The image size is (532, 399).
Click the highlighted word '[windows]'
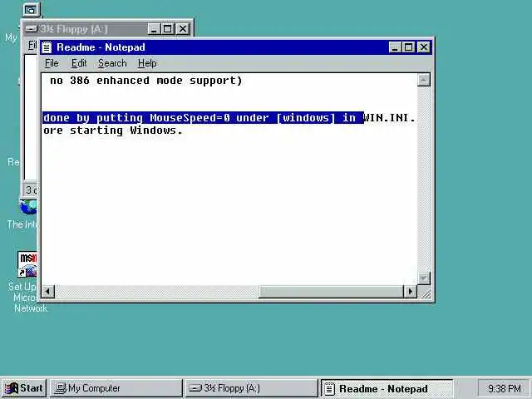pos(306,118)
